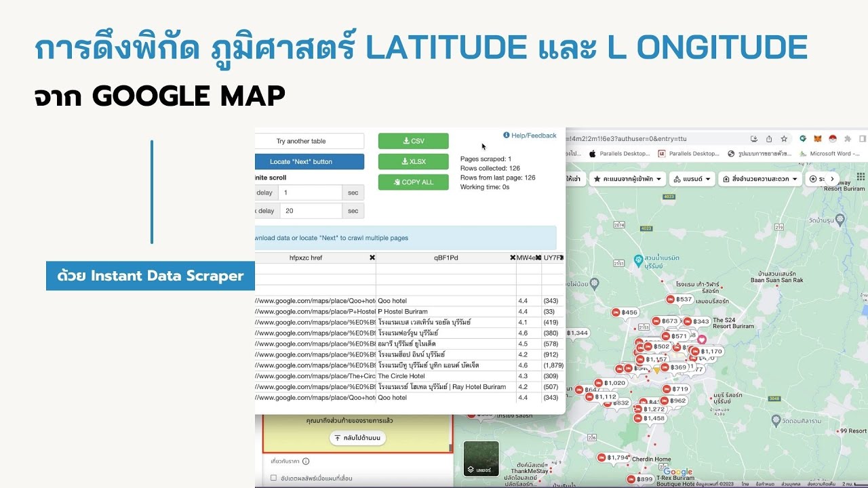Toggle update results when map moves checkbox

[x=273, y=478]
